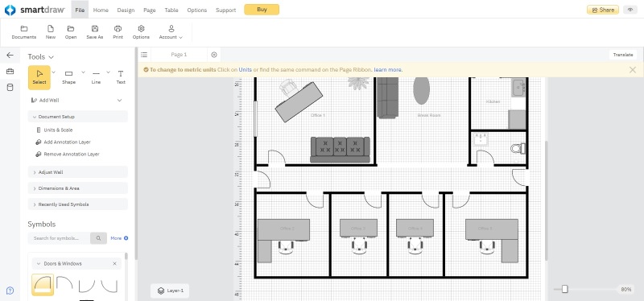Click the Save As icon
The width and height of the screenshot is (644, 301).
[x=95, y=32]
